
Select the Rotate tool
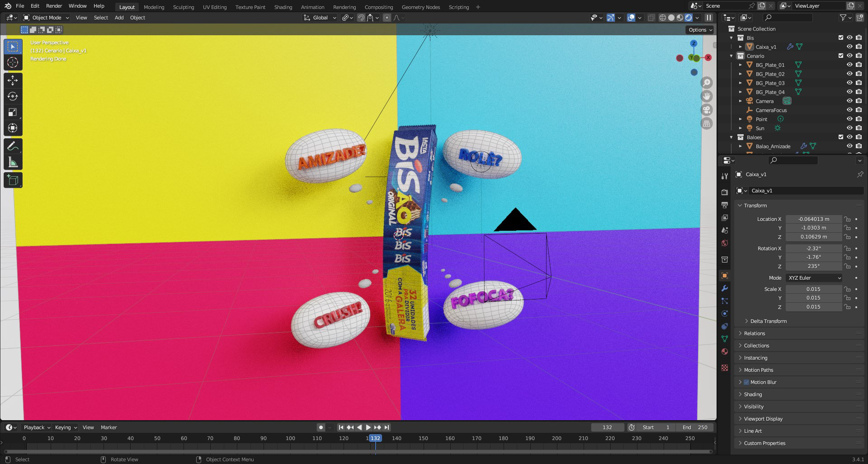(13, 96)
